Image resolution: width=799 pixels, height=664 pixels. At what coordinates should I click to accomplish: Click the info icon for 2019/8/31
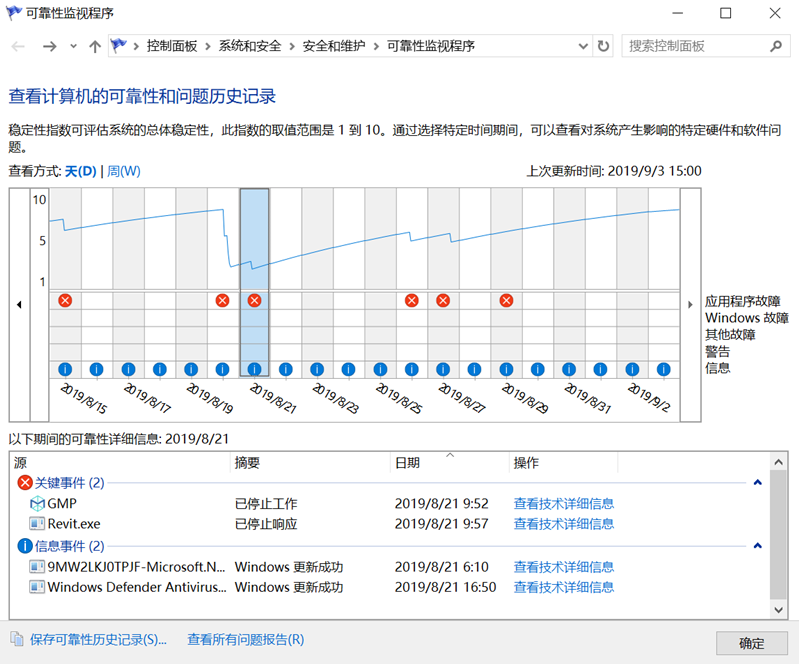pyautogui.click(x=569, y=369)
